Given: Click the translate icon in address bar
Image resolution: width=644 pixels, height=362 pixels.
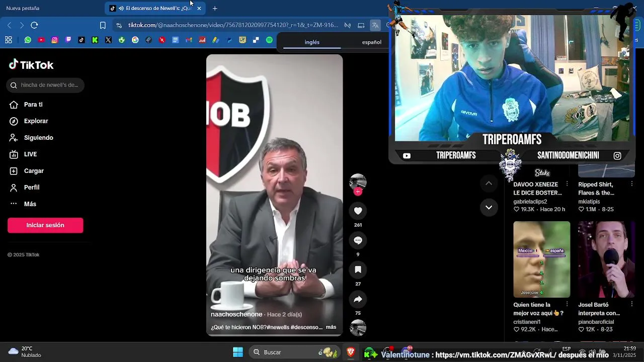Looking at the screenshot, I should (375, 25).
